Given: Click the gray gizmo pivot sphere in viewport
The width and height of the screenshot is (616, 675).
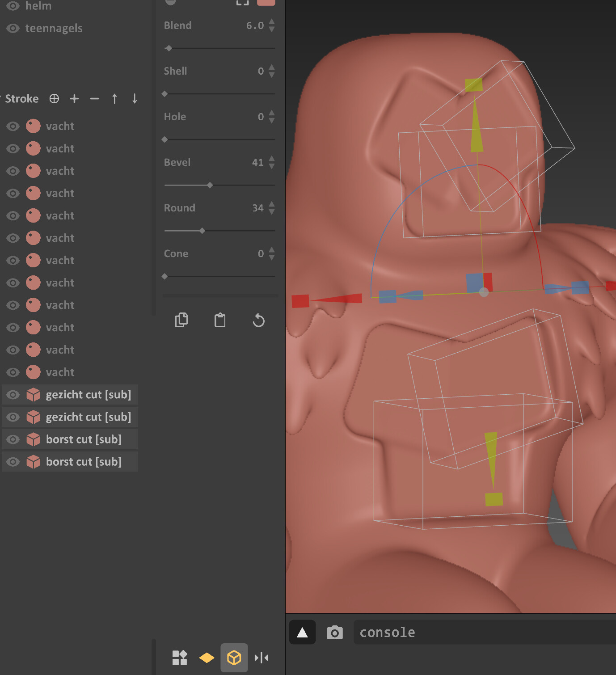Looking at the screenshot, I should tap(484, 292).
